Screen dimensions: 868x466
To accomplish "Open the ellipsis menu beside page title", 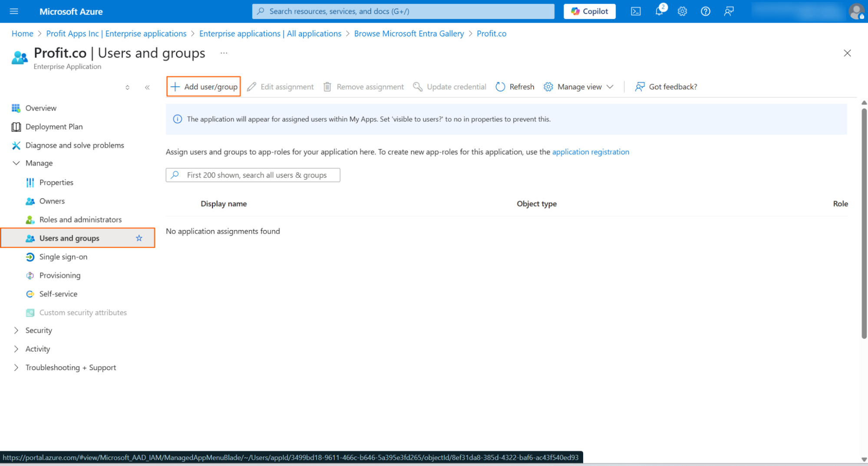I will tap(224, 53).
